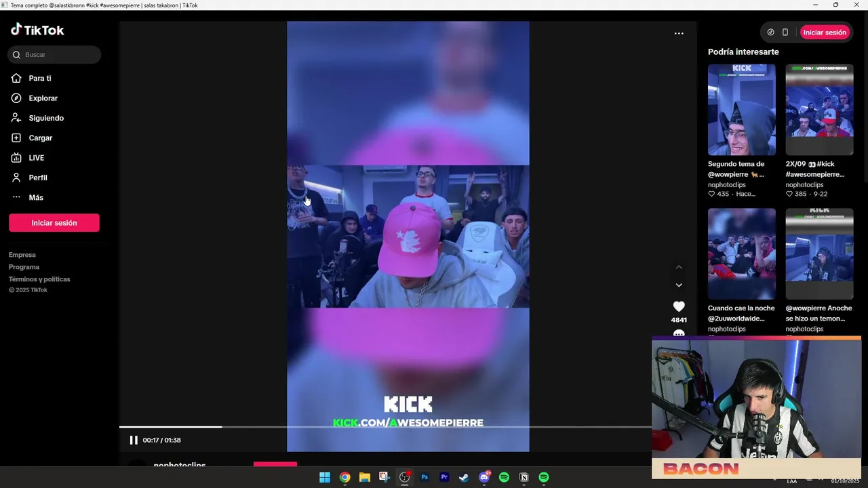
Task: Open the Snipping Tool taskbar icon
Action: 384,477
